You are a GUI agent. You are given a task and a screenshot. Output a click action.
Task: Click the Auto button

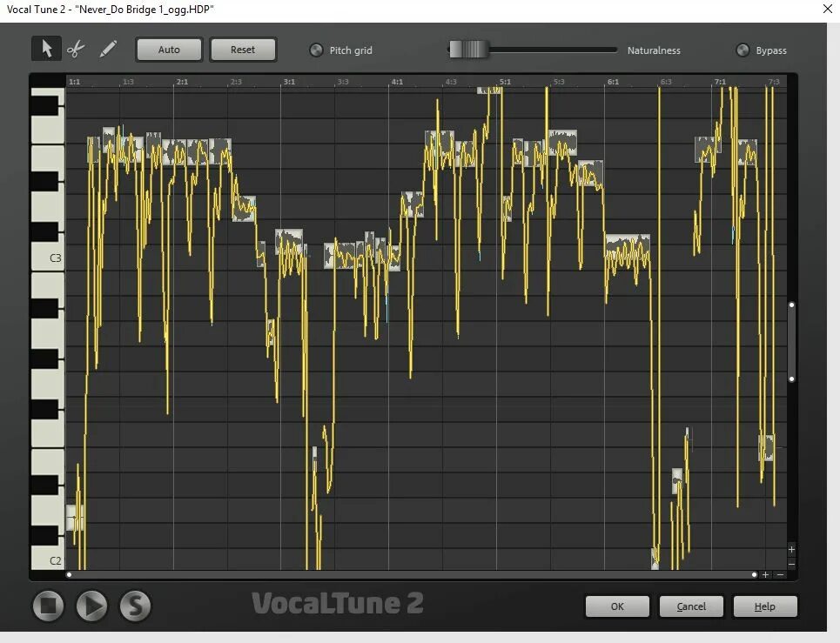[x=169, y=50]
